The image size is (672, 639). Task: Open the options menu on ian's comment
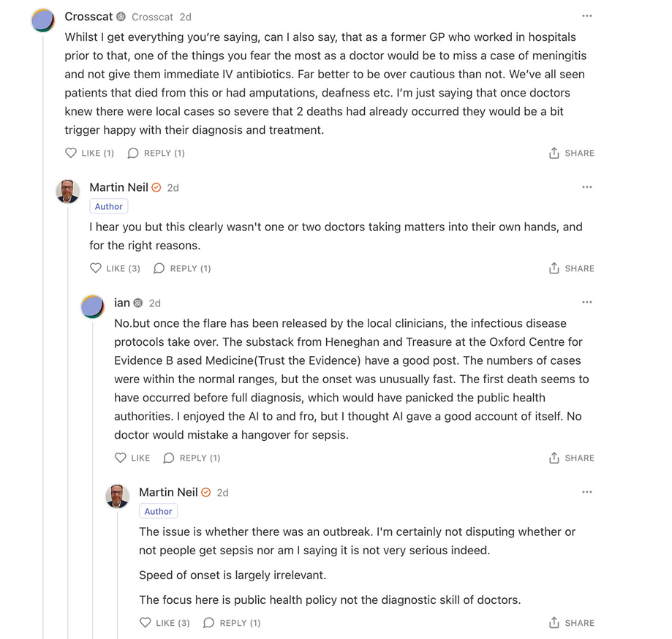(x=587, y=301)
